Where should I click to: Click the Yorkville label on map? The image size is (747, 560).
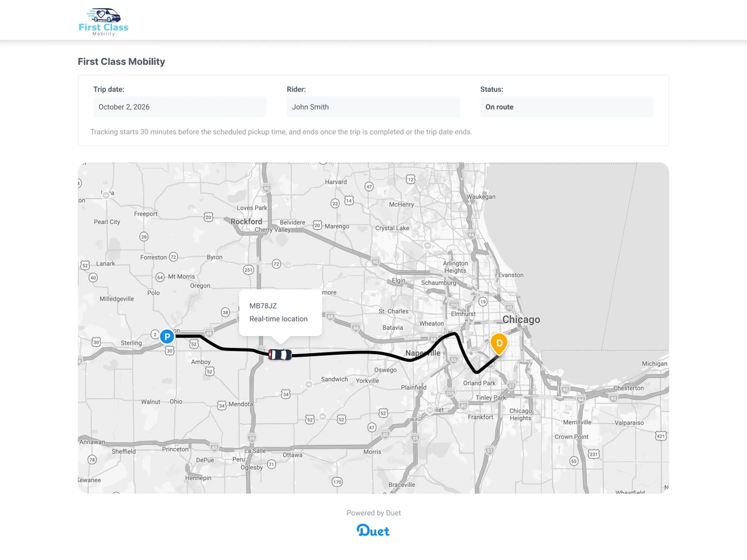tap(367, 381)
